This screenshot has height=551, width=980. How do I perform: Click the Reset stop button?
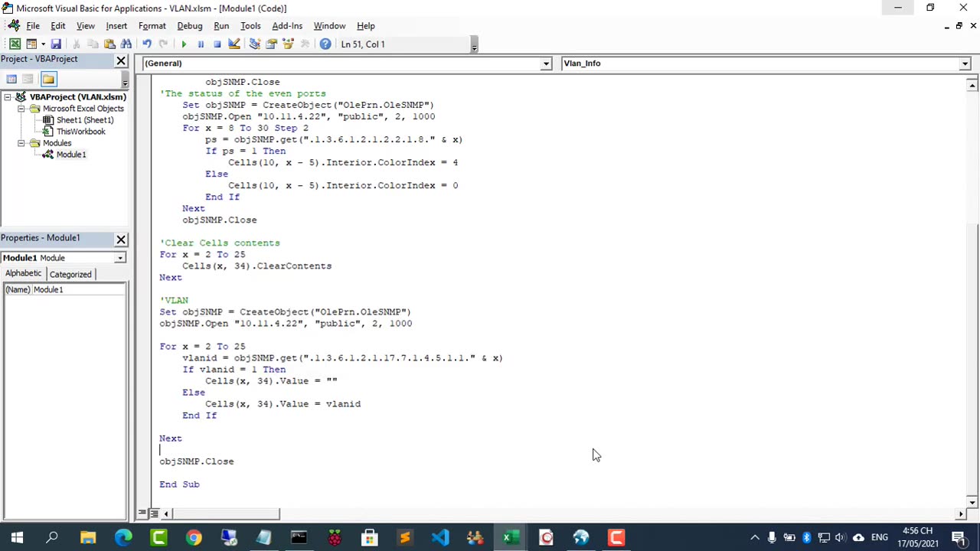(x=217, y=44)
